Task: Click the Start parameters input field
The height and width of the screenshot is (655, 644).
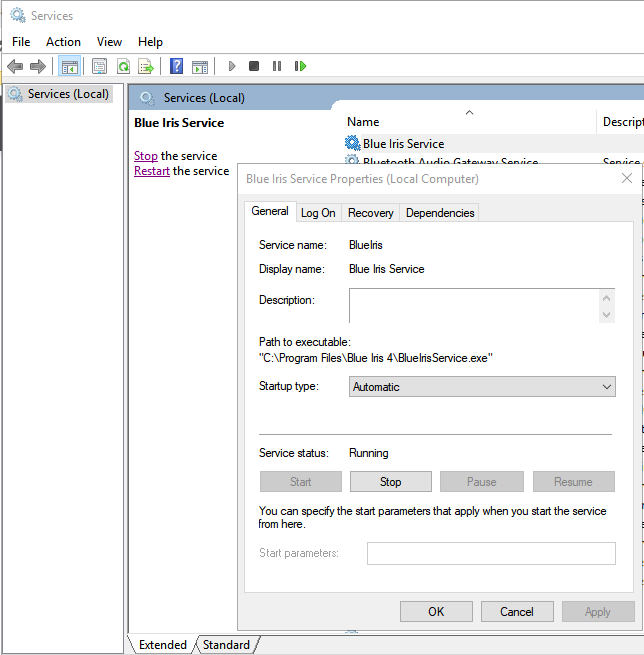Action: (x=491, y=553)
